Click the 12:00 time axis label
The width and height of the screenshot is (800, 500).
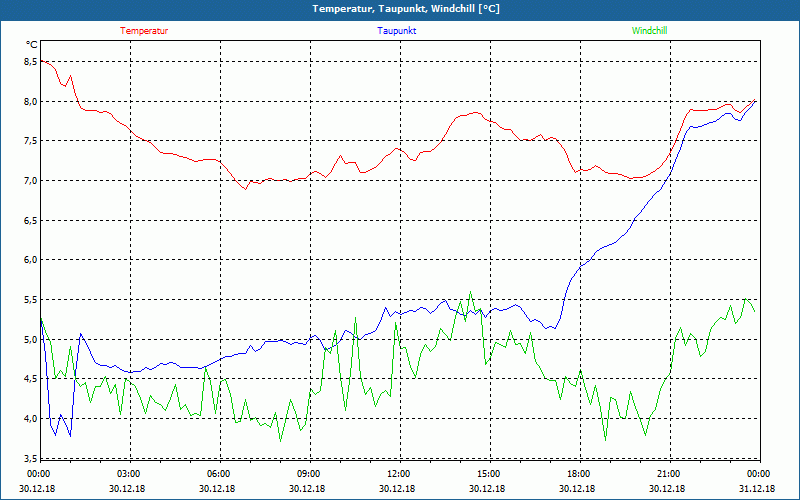(397, 474)
